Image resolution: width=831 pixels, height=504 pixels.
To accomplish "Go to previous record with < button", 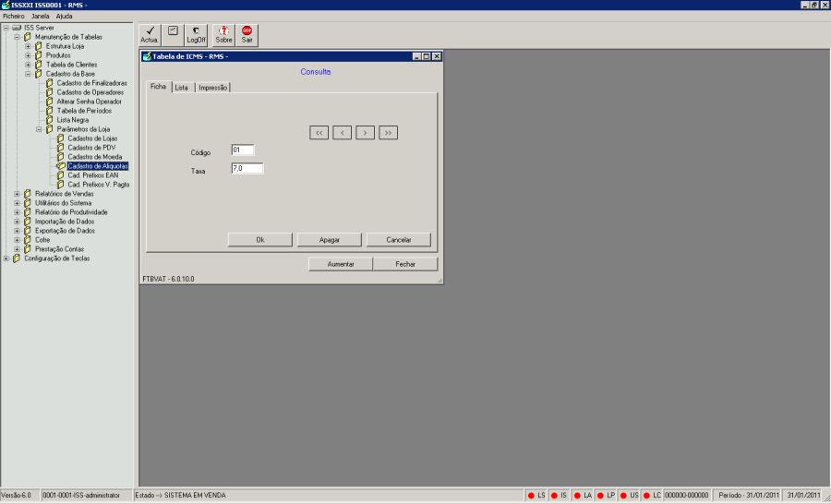I will coord(343,133).
